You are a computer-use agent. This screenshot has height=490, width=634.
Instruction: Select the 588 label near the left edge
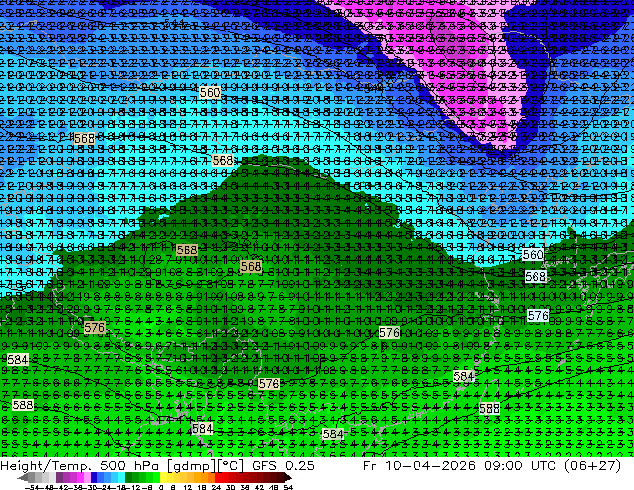(23, 405)
